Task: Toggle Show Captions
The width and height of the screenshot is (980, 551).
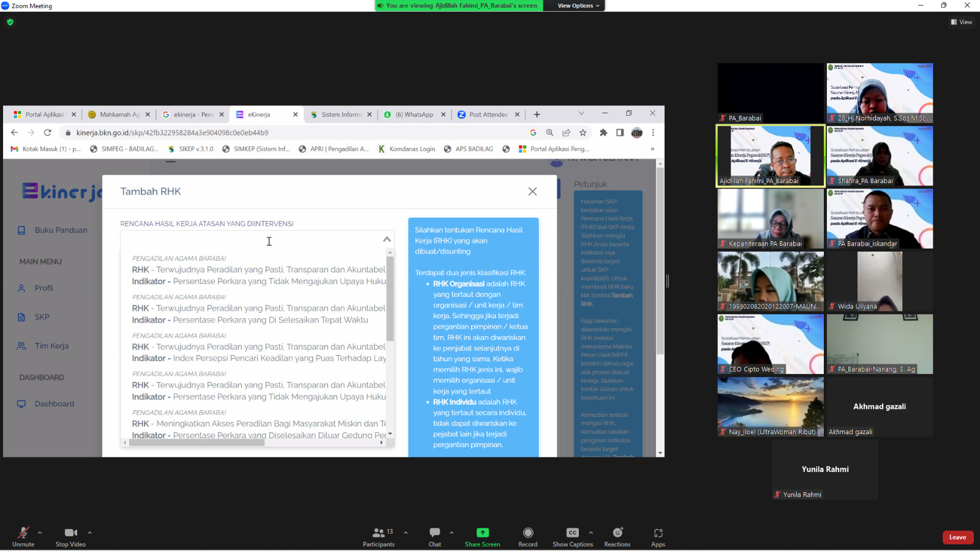Action: pyautogui.click(x=572, y=533)
